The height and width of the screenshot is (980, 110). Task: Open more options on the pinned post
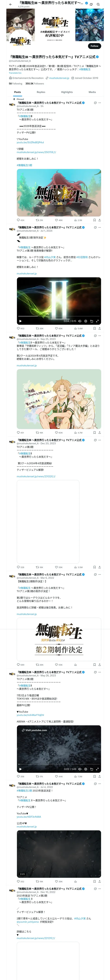tap(100, 103)
